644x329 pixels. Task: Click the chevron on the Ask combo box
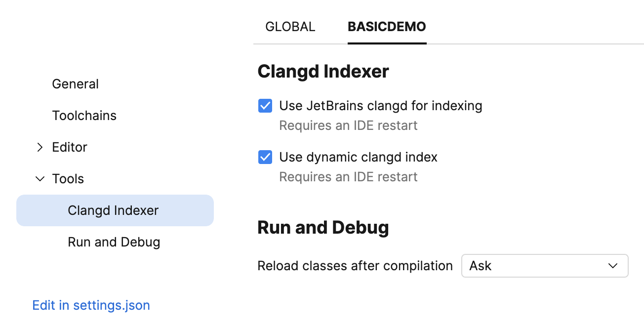(x=612, y=266)
